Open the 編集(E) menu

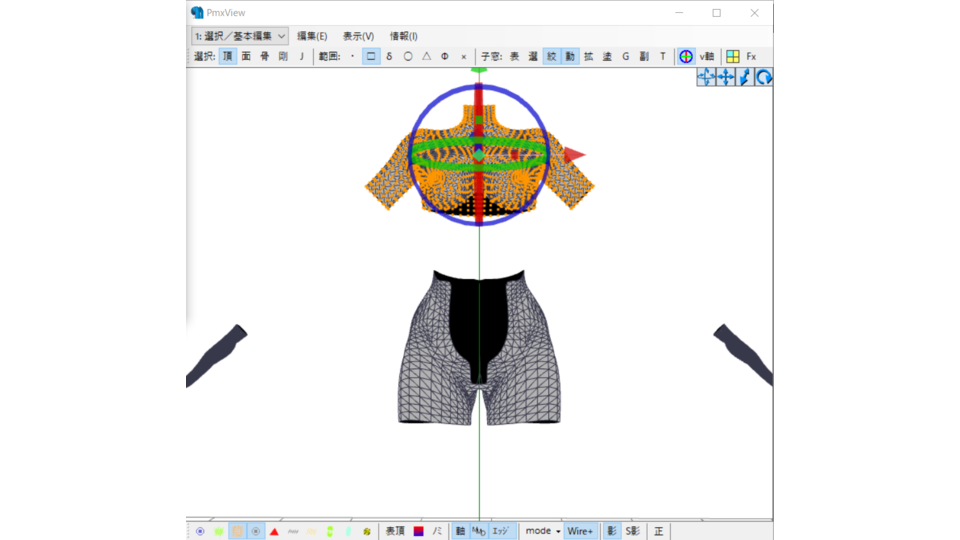pos(312,36)
